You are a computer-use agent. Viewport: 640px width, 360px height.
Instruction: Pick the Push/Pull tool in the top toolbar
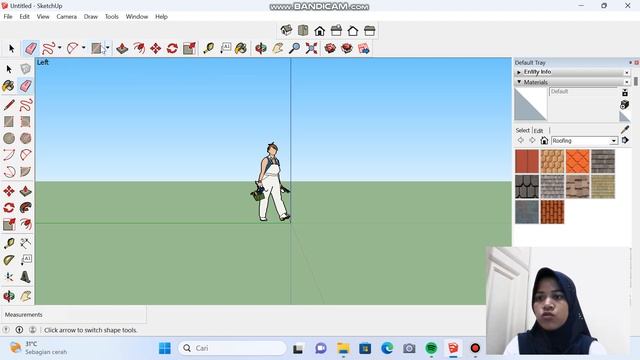pos(122,49)
